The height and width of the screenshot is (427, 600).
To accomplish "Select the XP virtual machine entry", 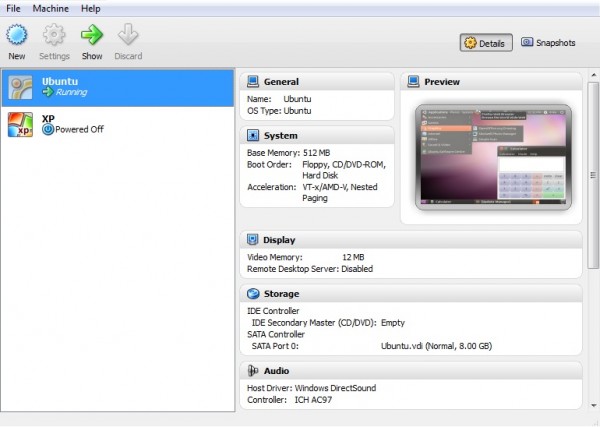I will pos(118,125).
